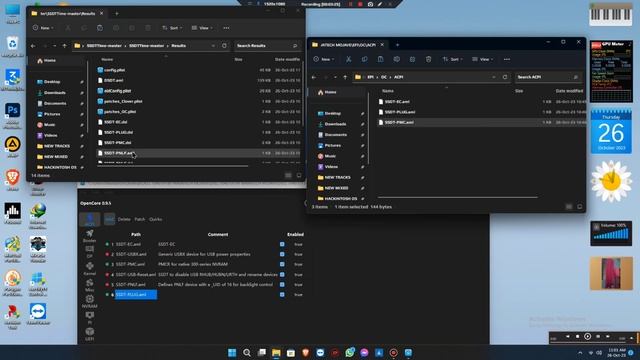Open Recycle Bin desktop icon
The height and width of the screenshot is (360, 640).
[12, 46]
